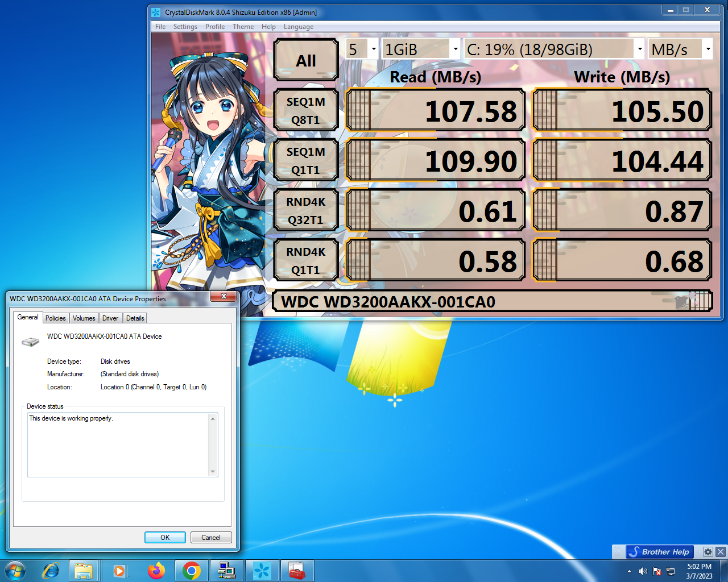Click the RND4K Q32T1 read value 0.61
Screen dimensions: 728x582
(x=435, y=210)
